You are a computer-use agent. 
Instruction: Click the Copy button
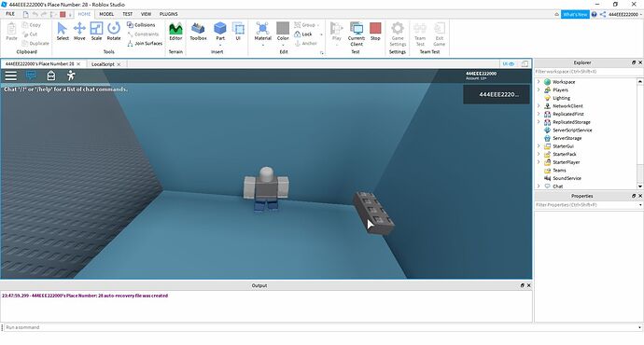tap(31, 25)
